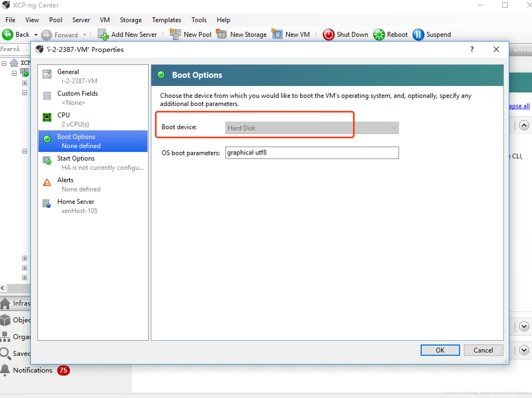Open the File menu

[x=10, y=20]
